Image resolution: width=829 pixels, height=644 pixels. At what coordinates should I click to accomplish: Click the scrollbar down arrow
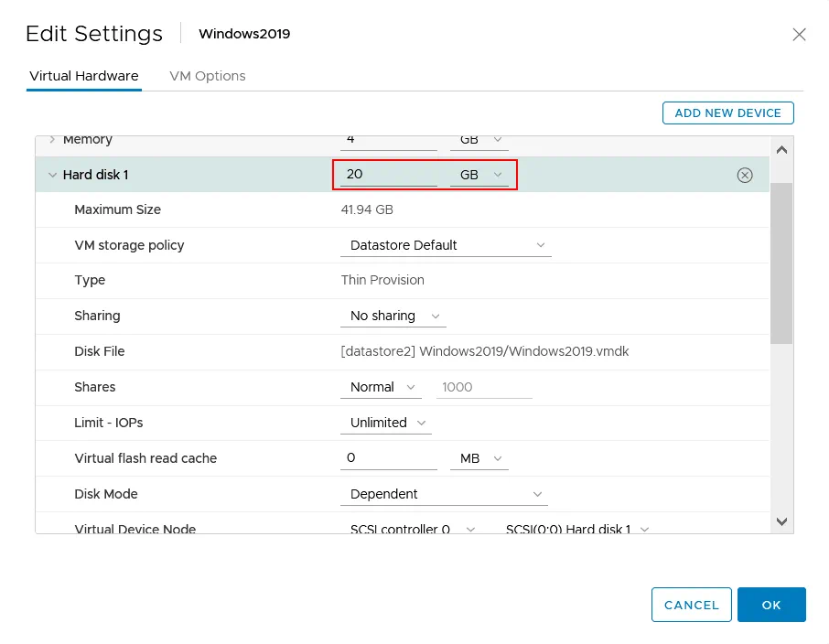point(781,521)
